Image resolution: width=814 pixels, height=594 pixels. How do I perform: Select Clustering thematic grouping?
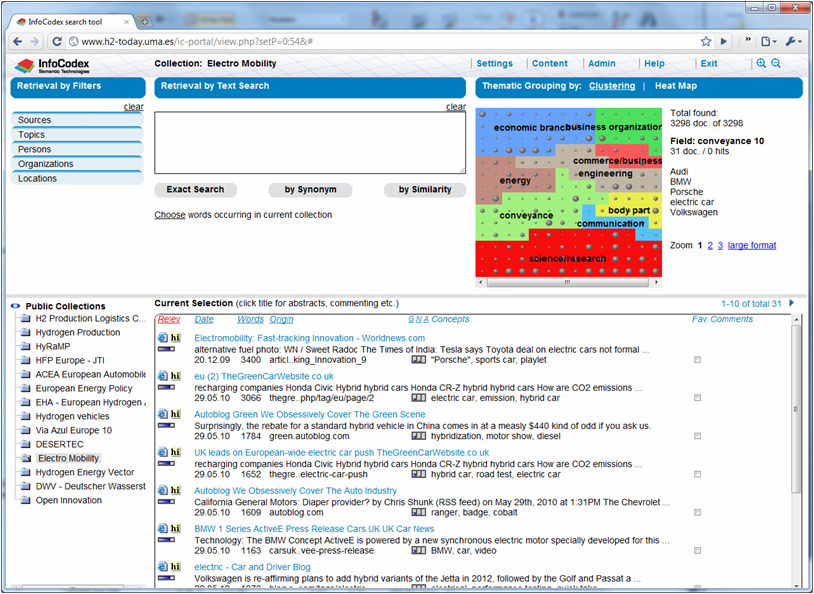[x=612, y=86]
